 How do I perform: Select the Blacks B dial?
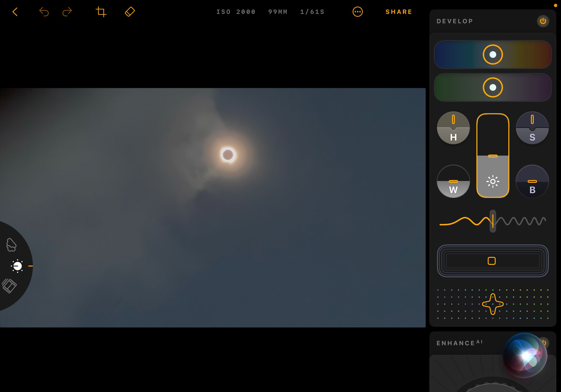532,181
